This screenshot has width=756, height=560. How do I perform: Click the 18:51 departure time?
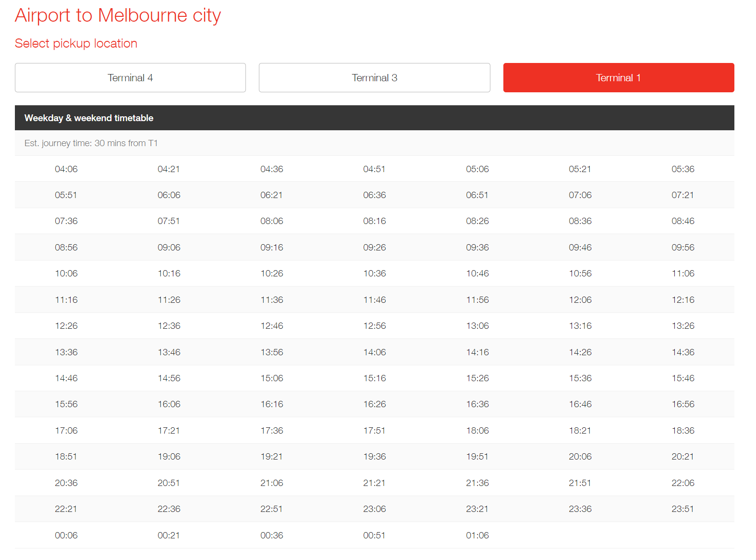pos(66,457)
